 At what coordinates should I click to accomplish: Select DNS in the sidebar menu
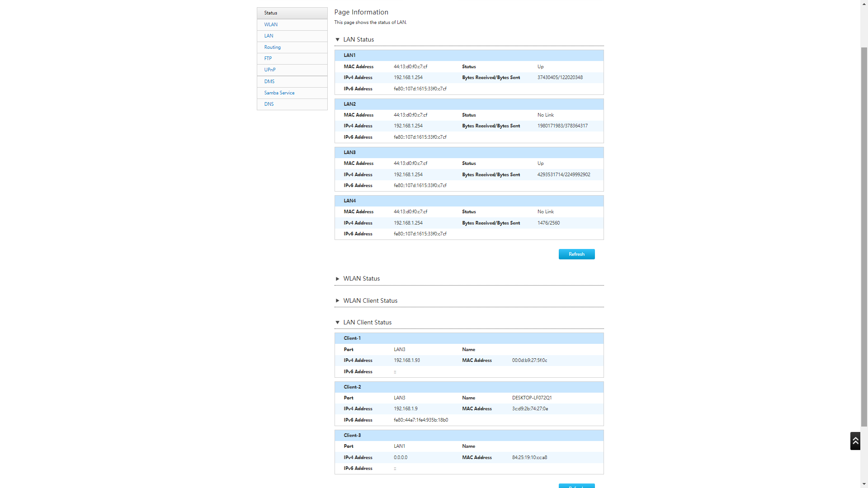click(269, 104)
